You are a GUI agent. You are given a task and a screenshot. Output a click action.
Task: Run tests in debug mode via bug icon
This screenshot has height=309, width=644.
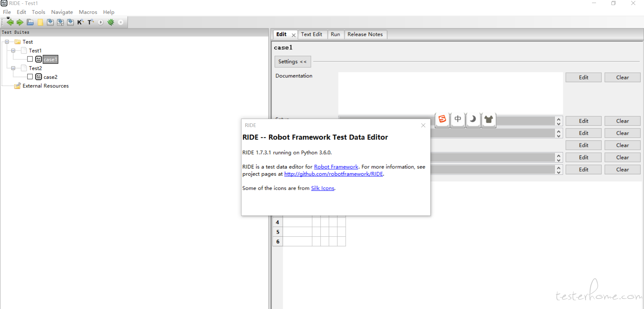pos(111,22)
